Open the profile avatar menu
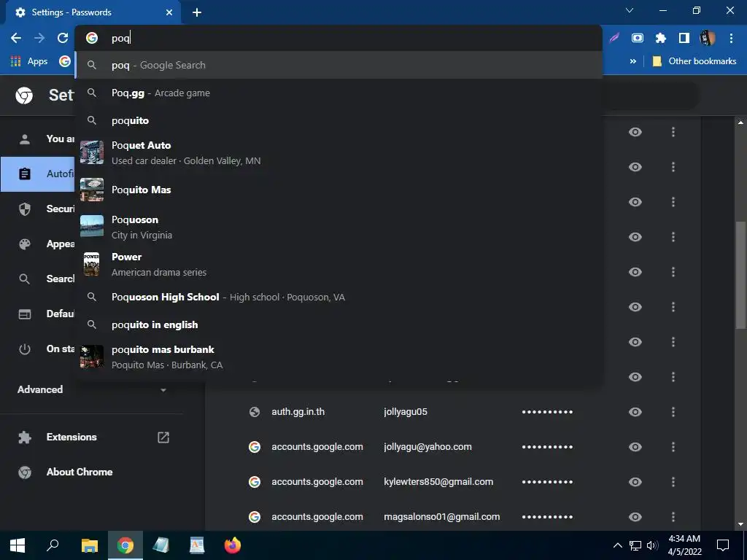The image size is (747, 560). [708, 38]
